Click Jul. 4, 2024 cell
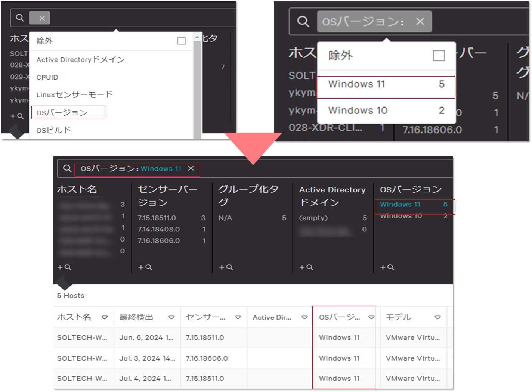Image resolution: width=532 pixels, height=392 pixels. pyautogui.click(x=145, y=379)
